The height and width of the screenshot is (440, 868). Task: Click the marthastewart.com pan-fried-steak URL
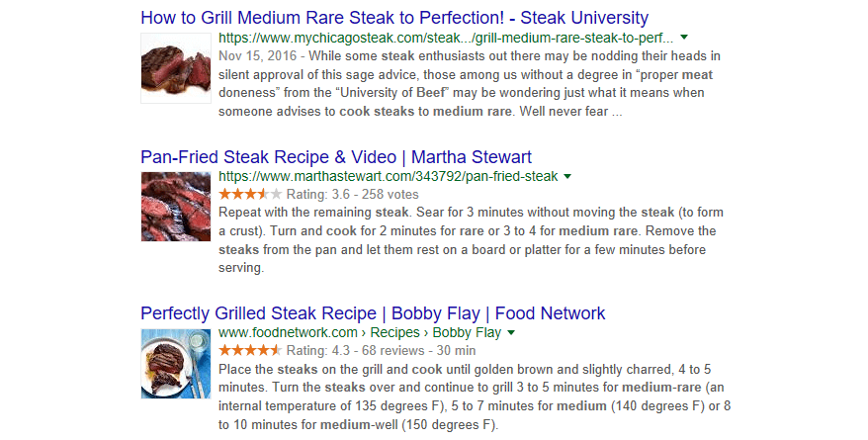[x=388, y=177]
